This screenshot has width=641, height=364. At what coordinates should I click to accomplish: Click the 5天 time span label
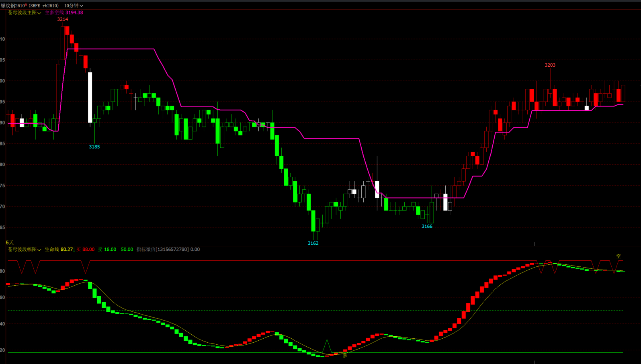click(10, 243)
